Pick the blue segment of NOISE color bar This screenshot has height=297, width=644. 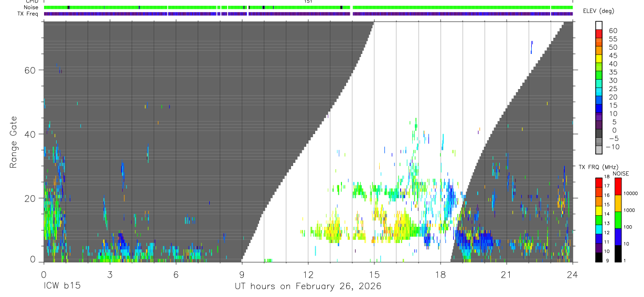618,236
